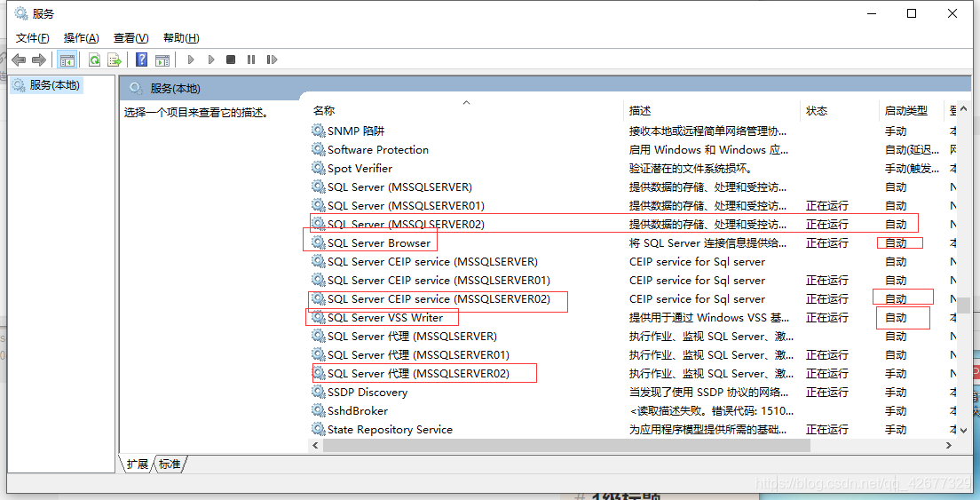Click 正在运行 status of SSDP Discovery
The image size is (980, 500).
click(827, 392)
